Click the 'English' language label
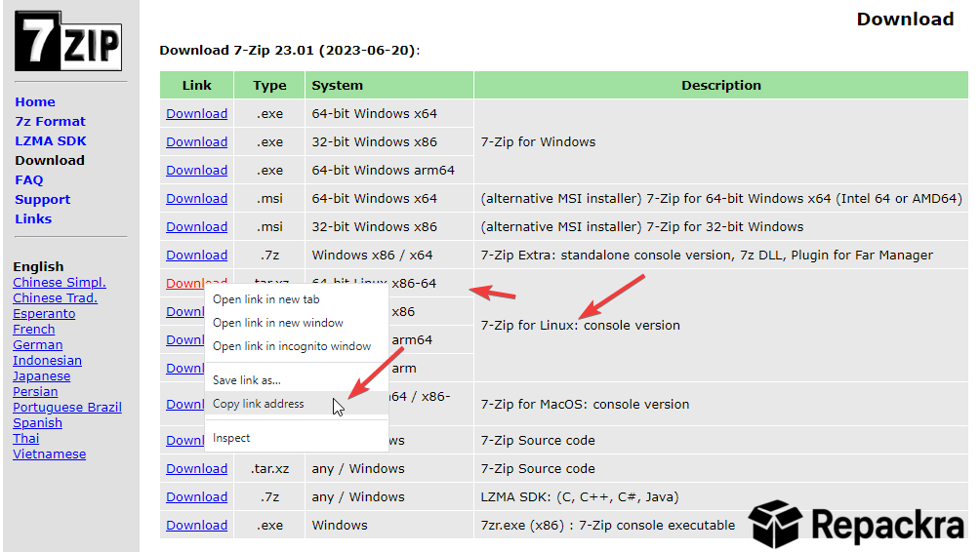 38,266
